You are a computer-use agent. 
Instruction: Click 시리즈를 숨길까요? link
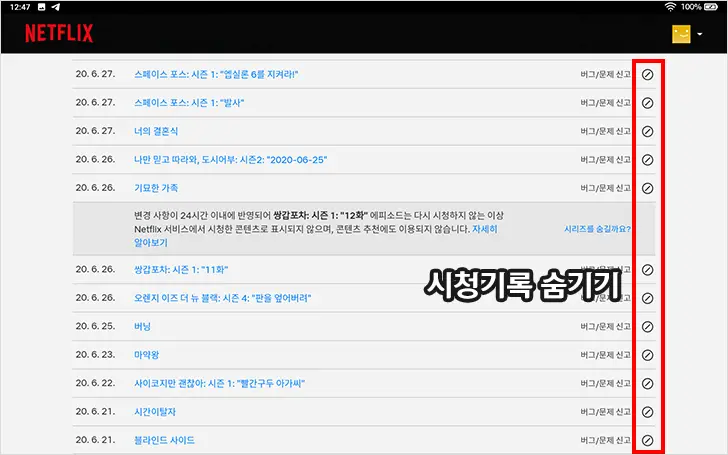click(597, 229)
